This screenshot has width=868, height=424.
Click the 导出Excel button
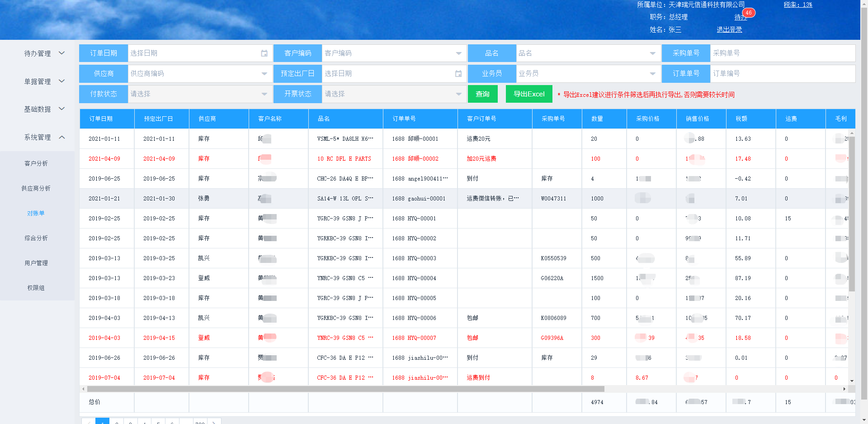(528, 94)
